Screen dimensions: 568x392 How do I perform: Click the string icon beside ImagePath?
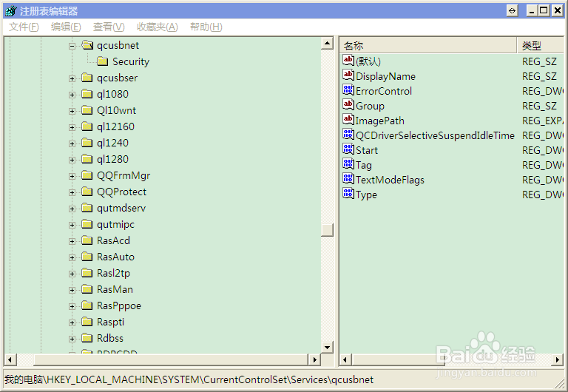coord(348,120)
